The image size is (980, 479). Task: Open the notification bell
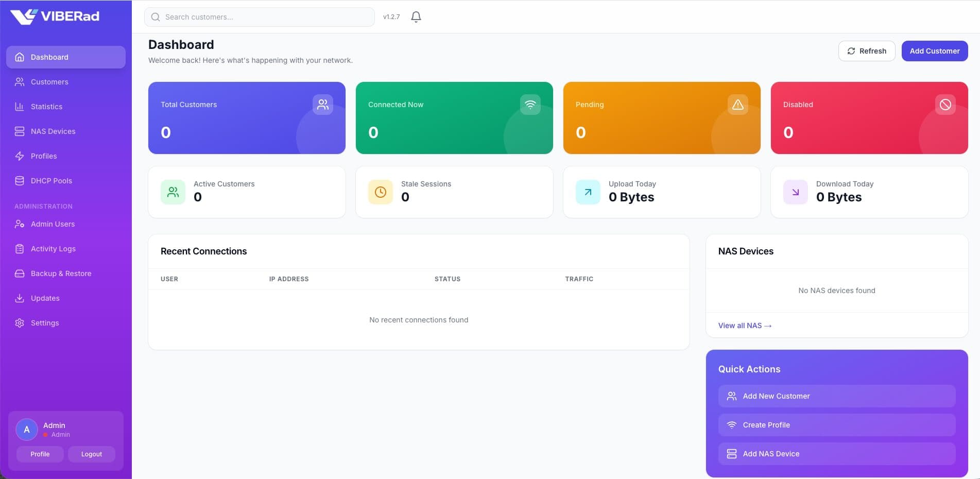coord(416,16)
